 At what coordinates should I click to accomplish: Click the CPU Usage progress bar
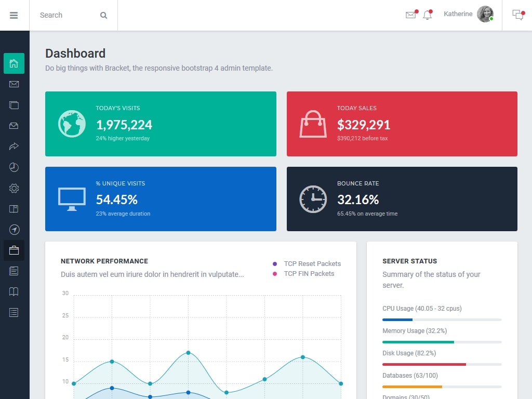[x=442, y=320]
